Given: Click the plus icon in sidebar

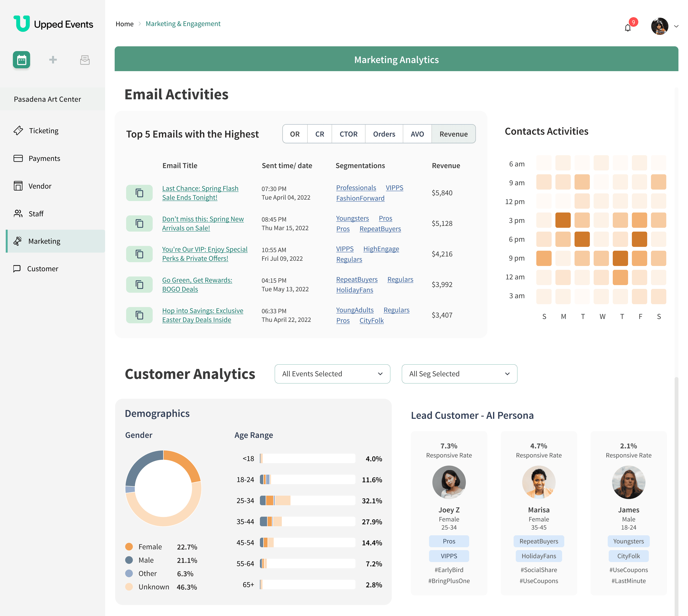Looking at the screenshot, I should [x=53, y=60].
